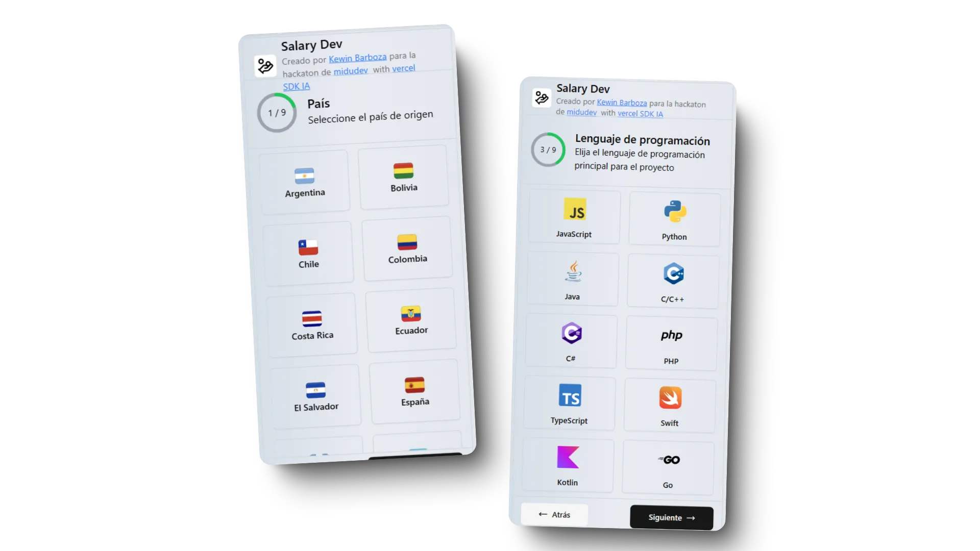Click the Siguiente button
The width and height of the screenshot is (980, 551).
pyautogui.click(x=672, y=517)
